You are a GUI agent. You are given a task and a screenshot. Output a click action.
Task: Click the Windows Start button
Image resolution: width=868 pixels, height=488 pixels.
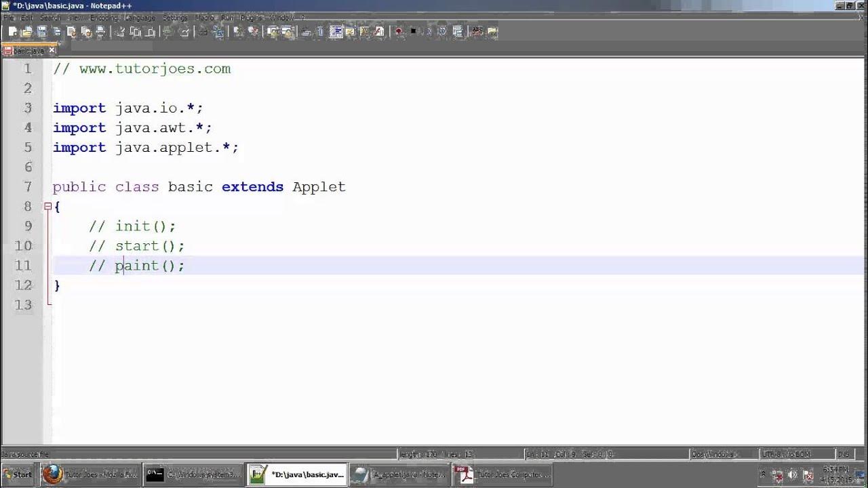click(x=18, y=474)
